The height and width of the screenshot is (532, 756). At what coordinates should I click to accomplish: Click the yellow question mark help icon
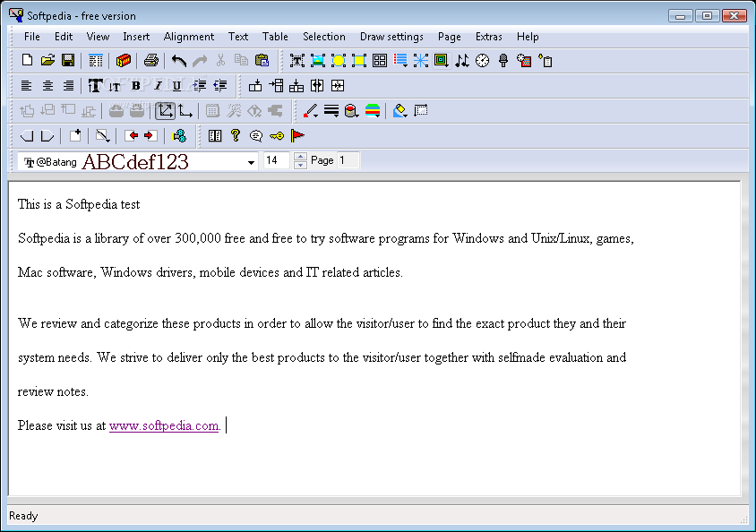[236, 135]
